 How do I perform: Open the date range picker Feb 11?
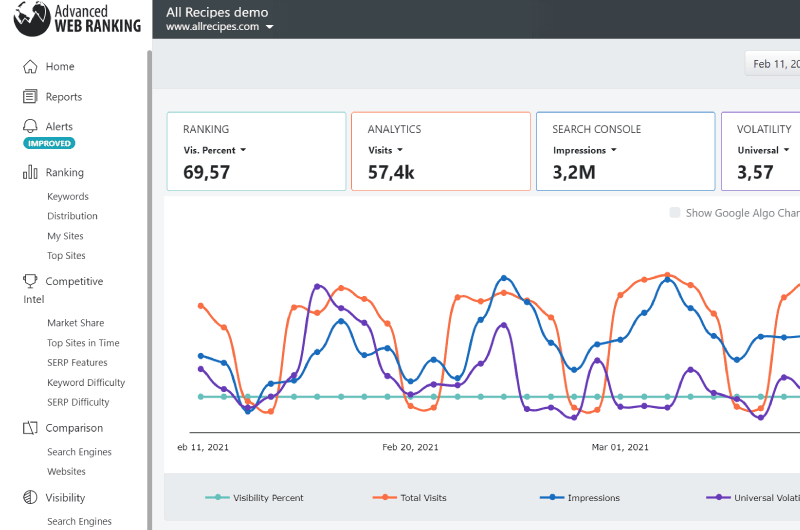[x=772, y=64]
